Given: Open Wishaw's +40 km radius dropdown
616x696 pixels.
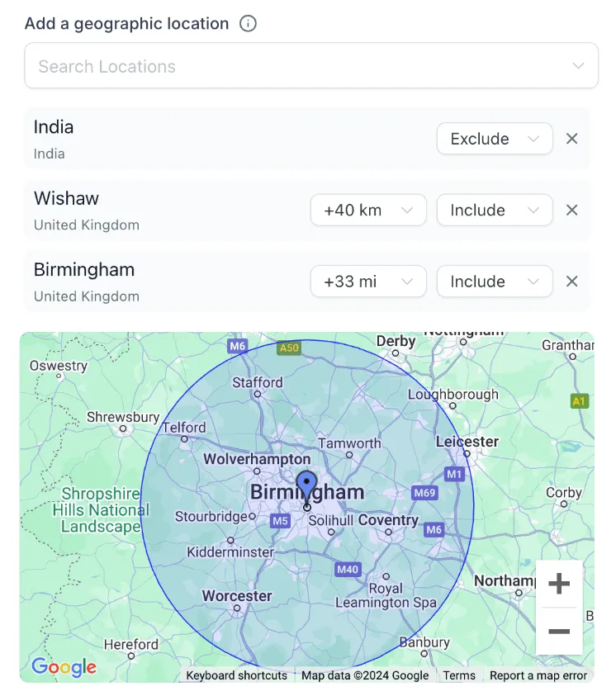Looking at the screenshot, I should 367,210.
